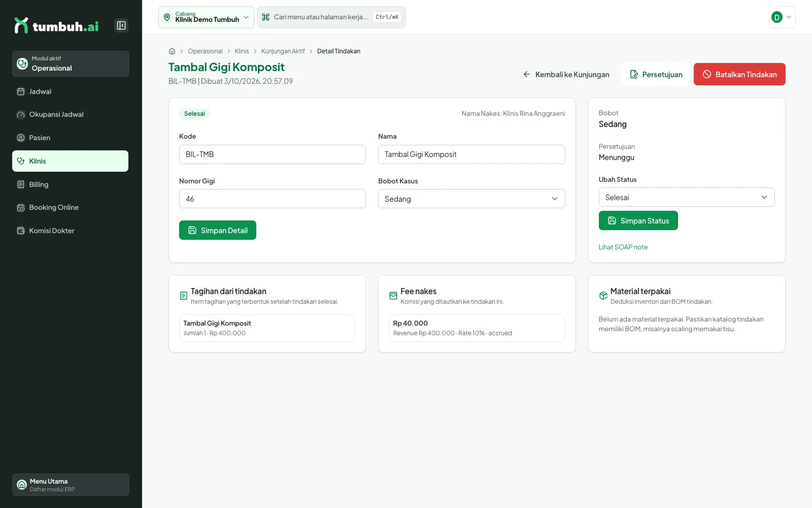Go to Kunjungan Aktif breadcrumb
Image resolution: width=812 pixels, height=508 pixels.
coord(283,51)
